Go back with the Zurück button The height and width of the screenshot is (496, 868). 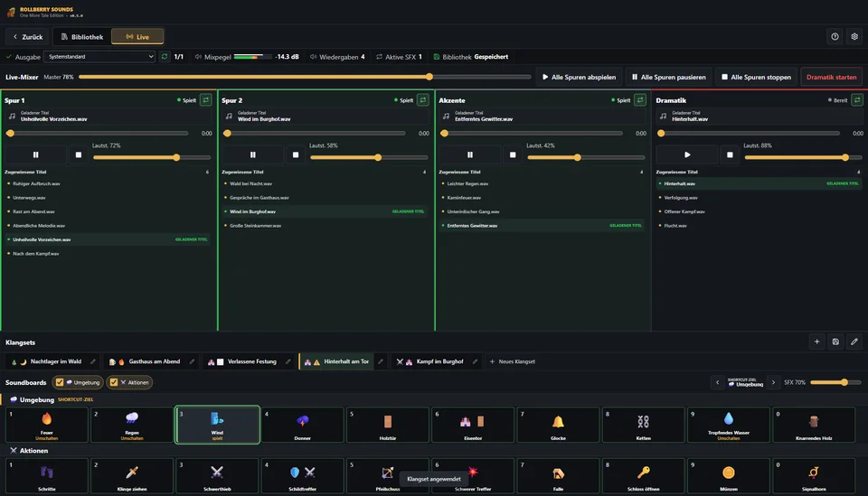tap(28, 36)
